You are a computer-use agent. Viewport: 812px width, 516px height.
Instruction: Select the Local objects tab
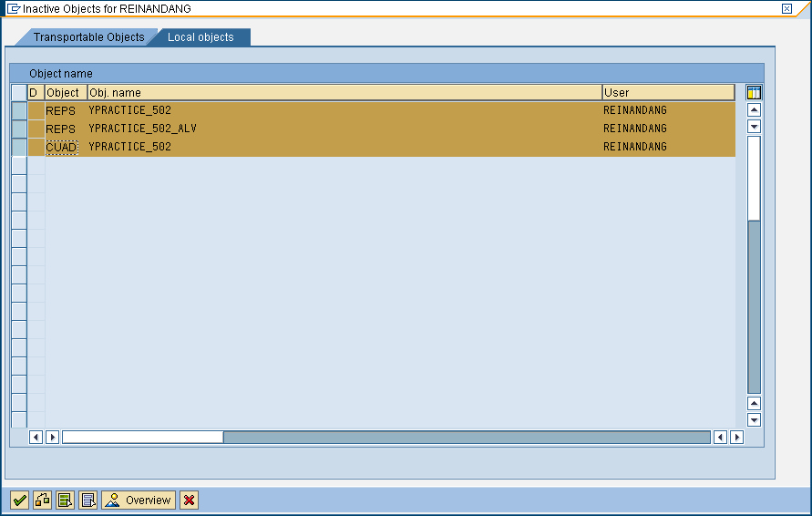pyautogui.click(x=200, y=37)
